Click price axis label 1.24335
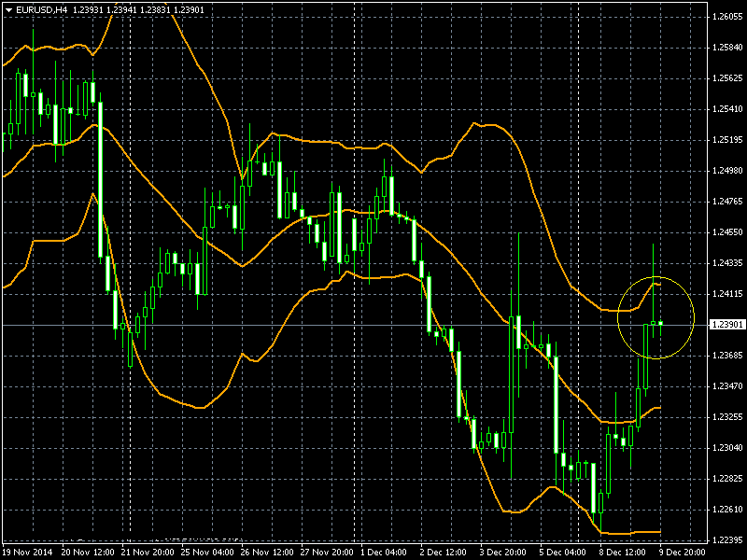Screen dimensions: 747x560 [727, 263]
